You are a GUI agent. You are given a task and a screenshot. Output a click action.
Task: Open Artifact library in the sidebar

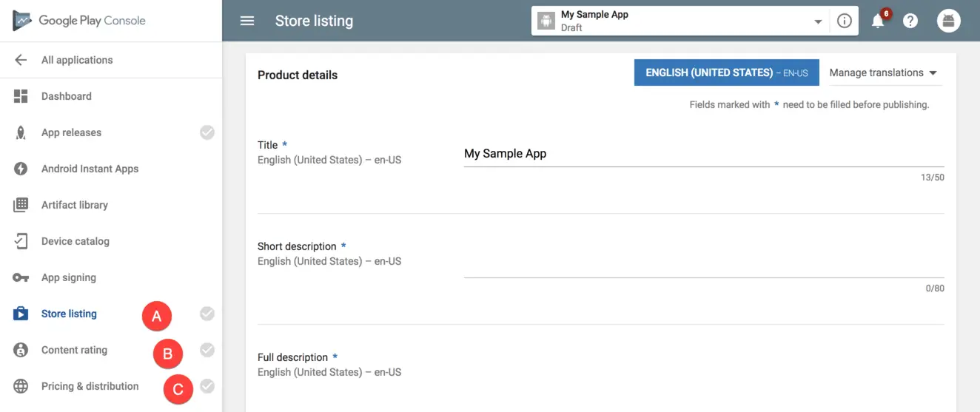tap(74, 205)
